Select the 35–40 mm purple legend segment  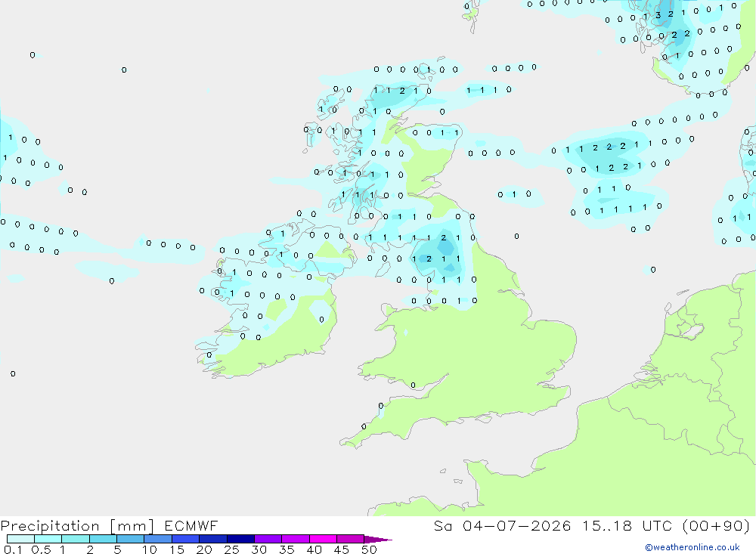point(295,539)
